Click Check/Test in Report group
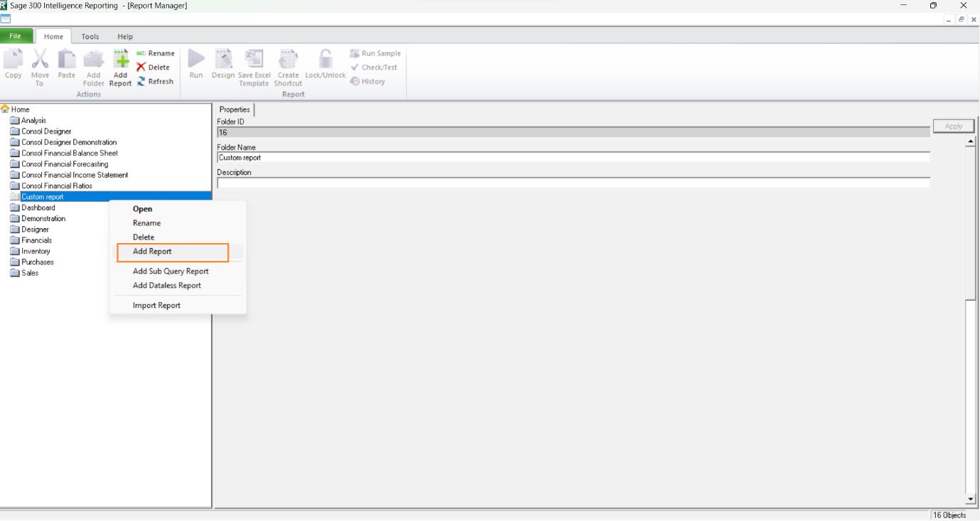 [374, 68]
